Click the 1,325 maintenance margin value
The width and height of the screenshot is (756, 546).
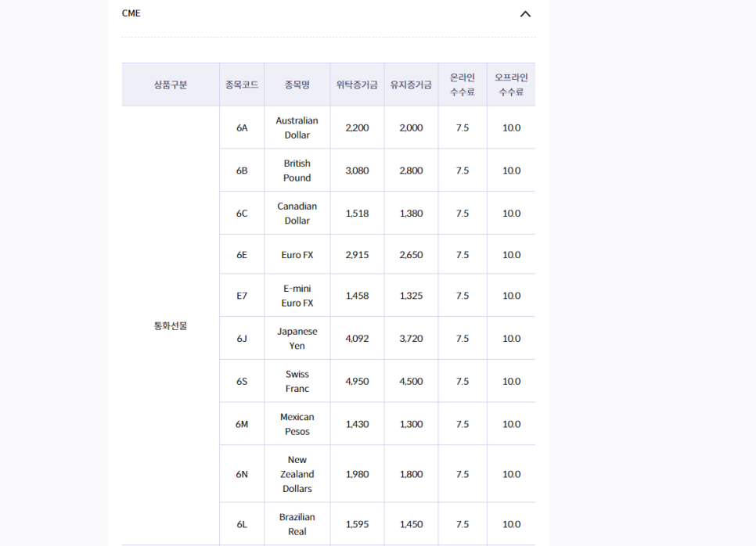coord(412,296)
